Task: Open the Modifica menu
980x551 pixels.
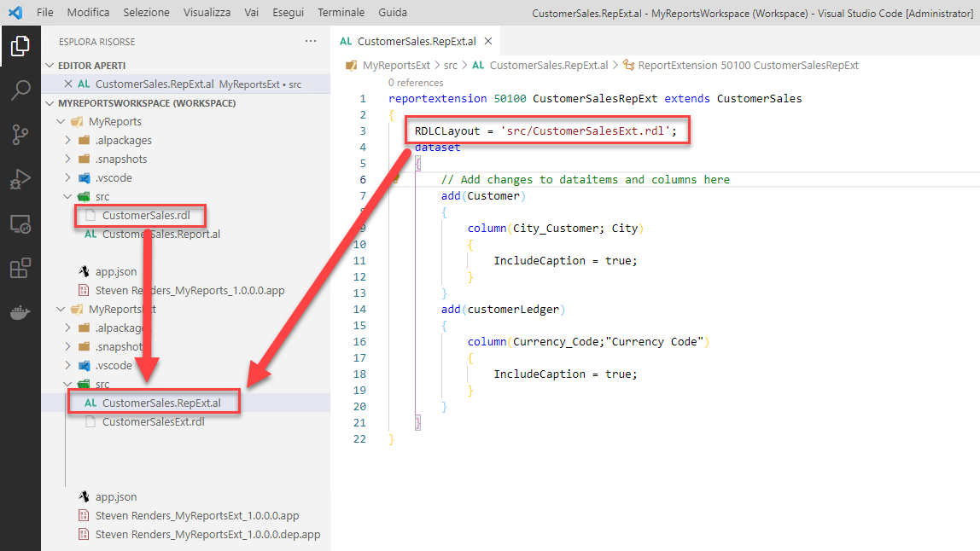Action: pyautogui.click(x=88, y=12)
